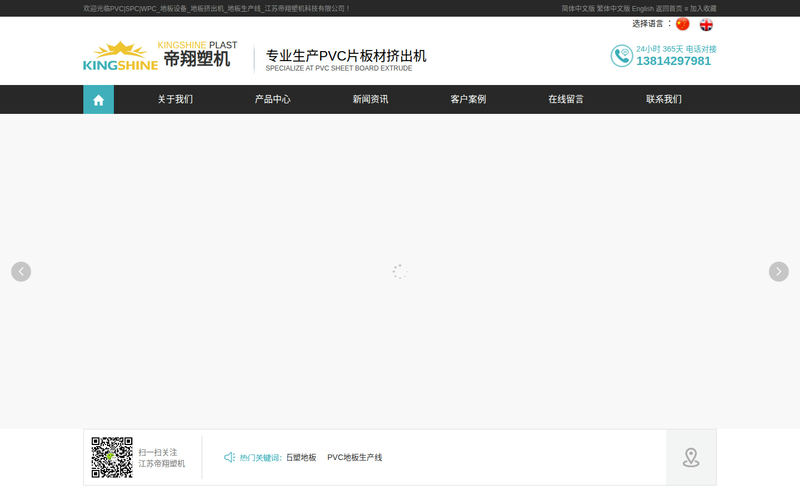Open the 在线留言 menu
The width and height of the screenshot is (800, 500).
pyautogui.click(x=566, y=99)
